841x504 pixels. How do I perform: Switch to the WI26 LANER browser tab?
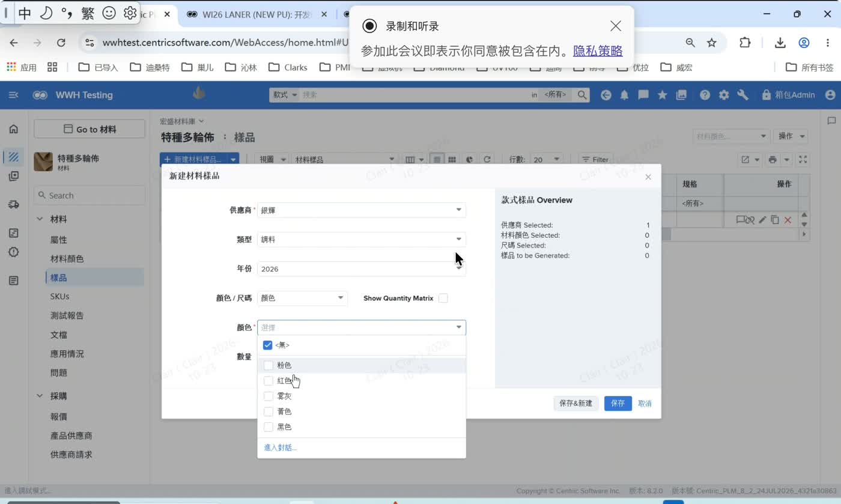(257, 14)
